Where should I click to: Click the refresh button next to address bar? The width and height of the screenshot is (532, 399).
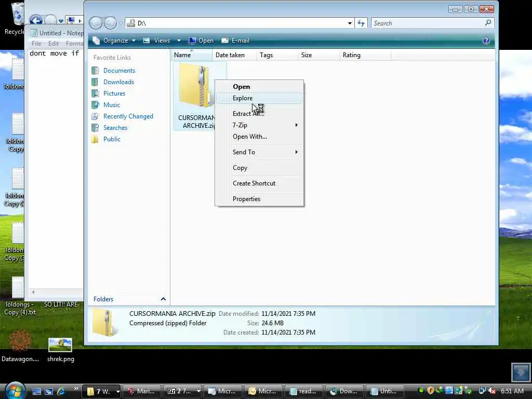361,23
